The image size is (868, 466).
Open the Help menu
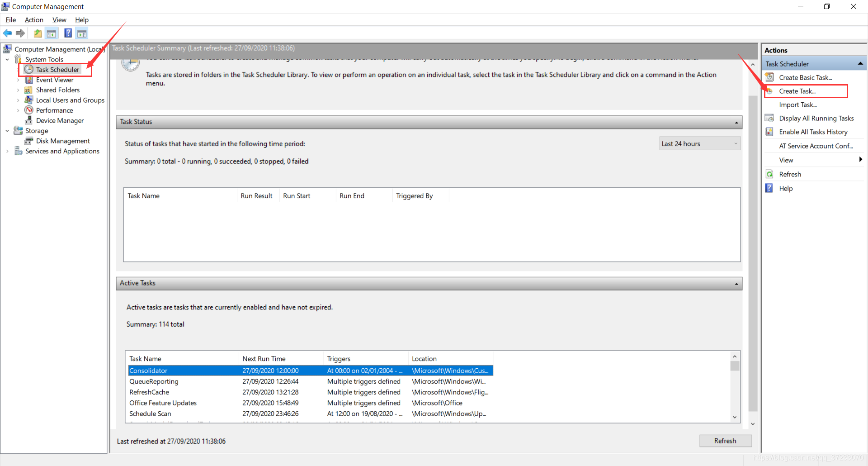[x=82, y=20]
